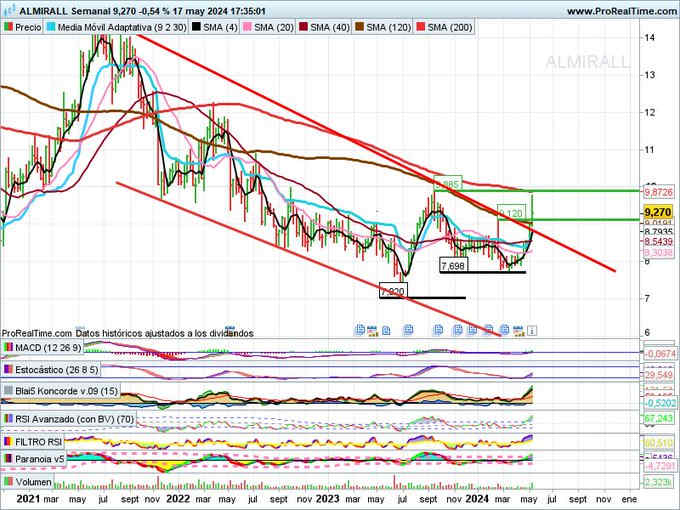Viewport: 680px width, 510px height.
Task: Select the SMA (4) legend entry
Action: click(x=214, y=27)
